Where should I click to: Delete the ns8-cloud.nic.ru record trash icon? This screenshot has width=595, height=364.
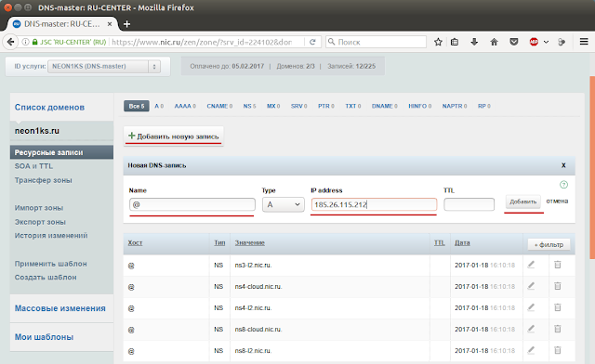(x=558, y=329)
